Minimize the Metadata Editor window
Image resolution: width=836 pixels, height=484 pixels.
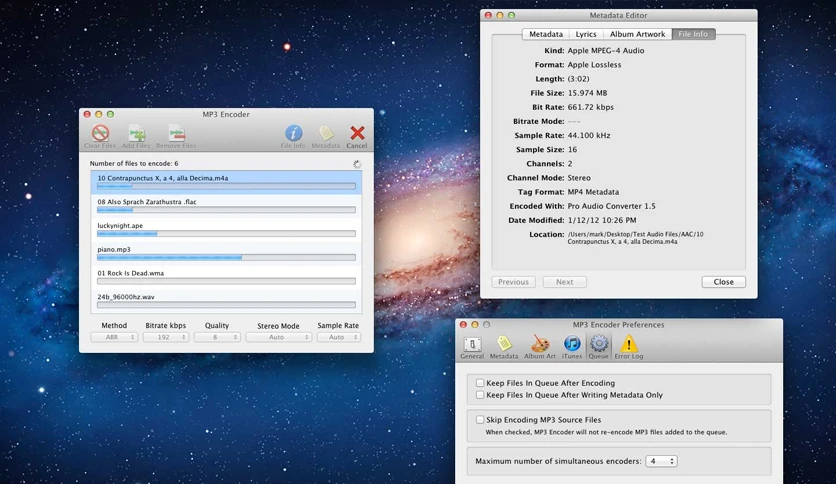click(x=500, y=15)
